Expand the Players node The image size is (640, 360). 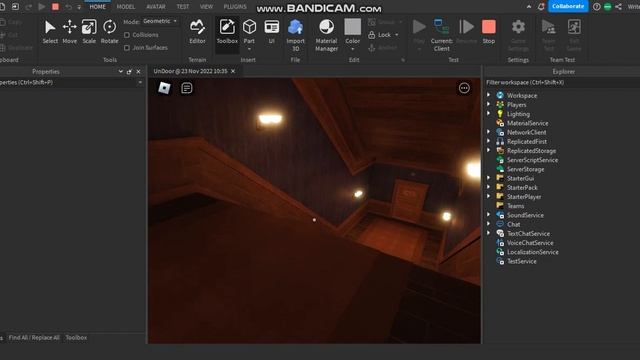[x=489, y=104]
